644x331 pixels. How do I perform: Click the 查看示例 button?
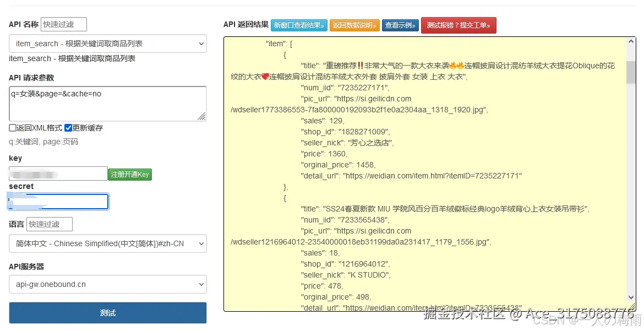tap(400, 25)
